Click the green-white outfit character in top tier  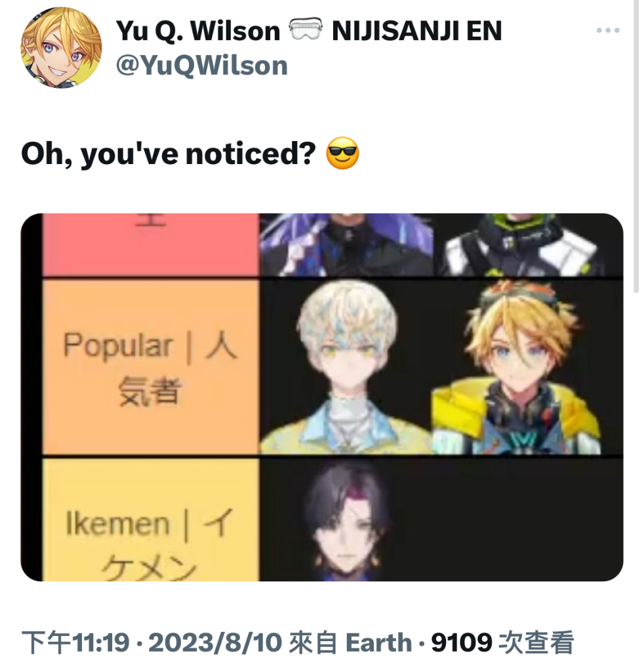coord(519,244)
